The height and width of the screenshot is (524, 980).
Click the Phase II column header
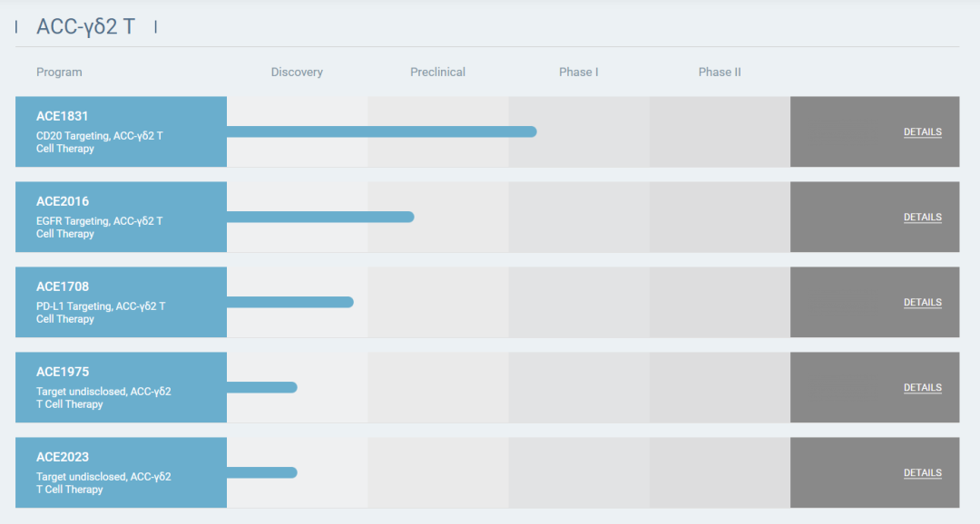pyautogui.click(x=720, y=73)
